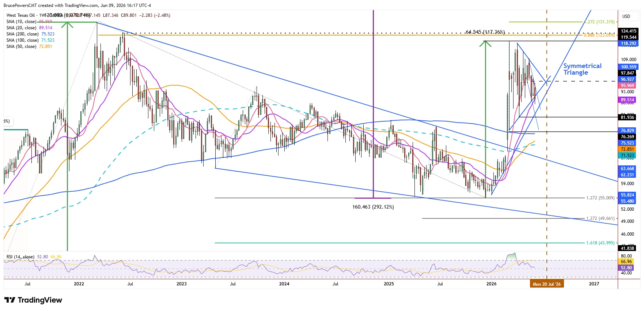This screenshot has height=311, width=644.
Task: Click the 52.80 RSI value label on axis
Action: (x=626, y=268)
